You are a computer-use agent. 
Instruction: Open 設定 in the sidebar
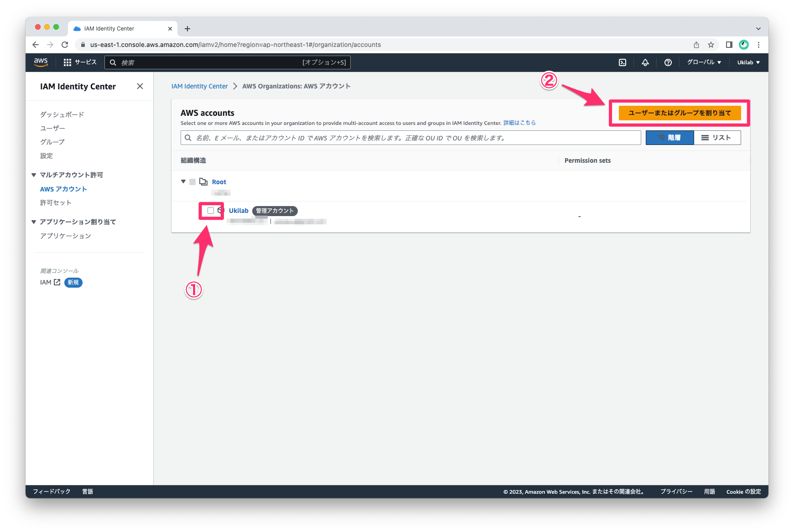(x=47, y=155)
